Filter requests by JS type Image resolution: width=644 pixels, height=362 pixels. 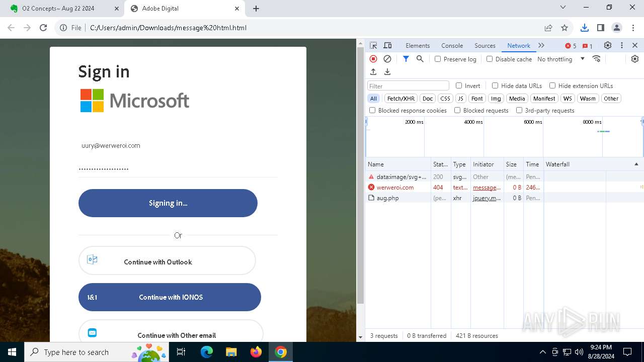[x=460, y=99]
